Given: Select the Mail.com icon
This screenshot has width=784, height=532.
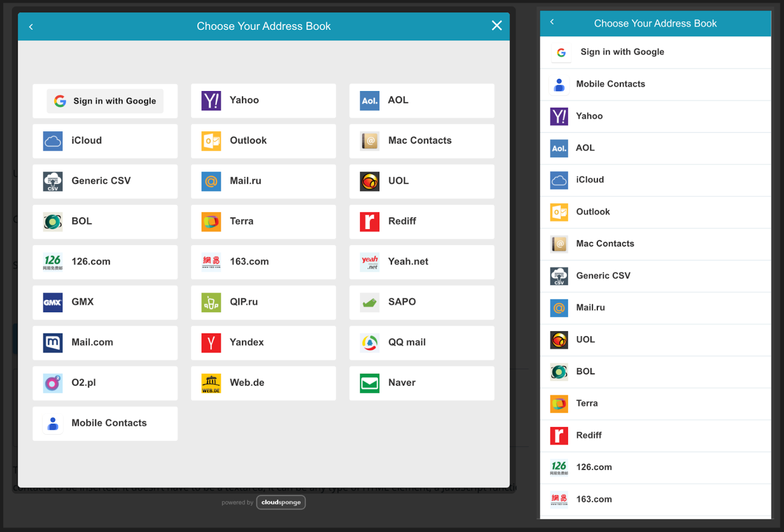Looking at the screenshot, I should tap(53, 343).
